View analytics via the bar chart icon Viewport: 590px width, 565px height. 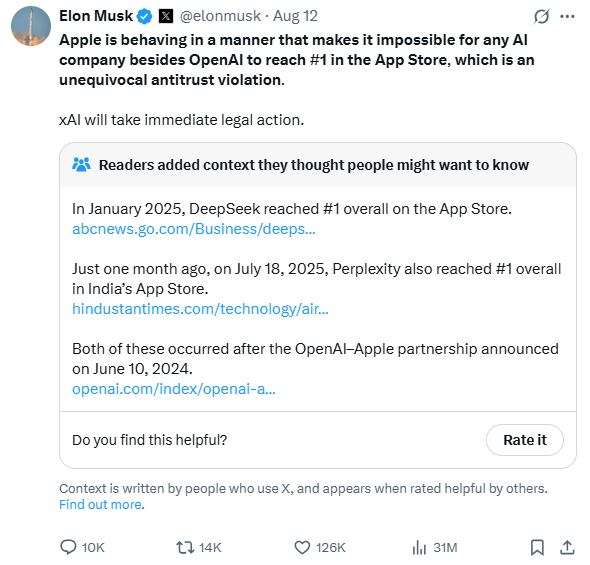point(419,547)
